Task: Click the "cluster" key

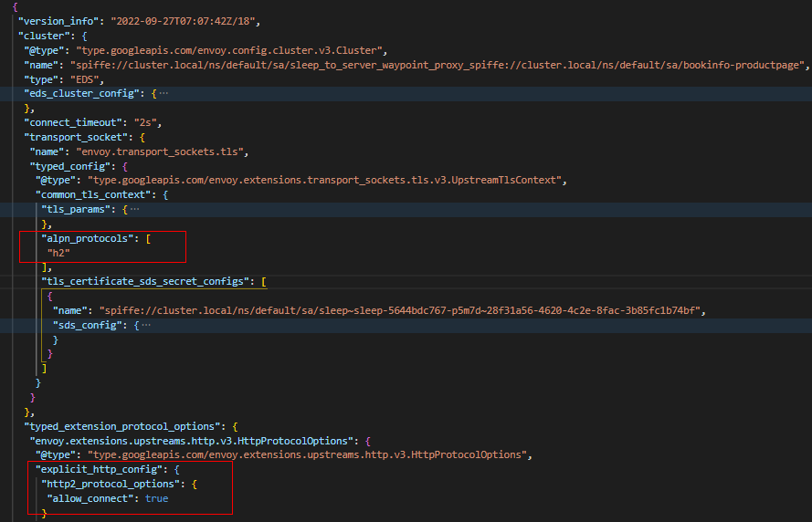Action: (x=44, y=36)
